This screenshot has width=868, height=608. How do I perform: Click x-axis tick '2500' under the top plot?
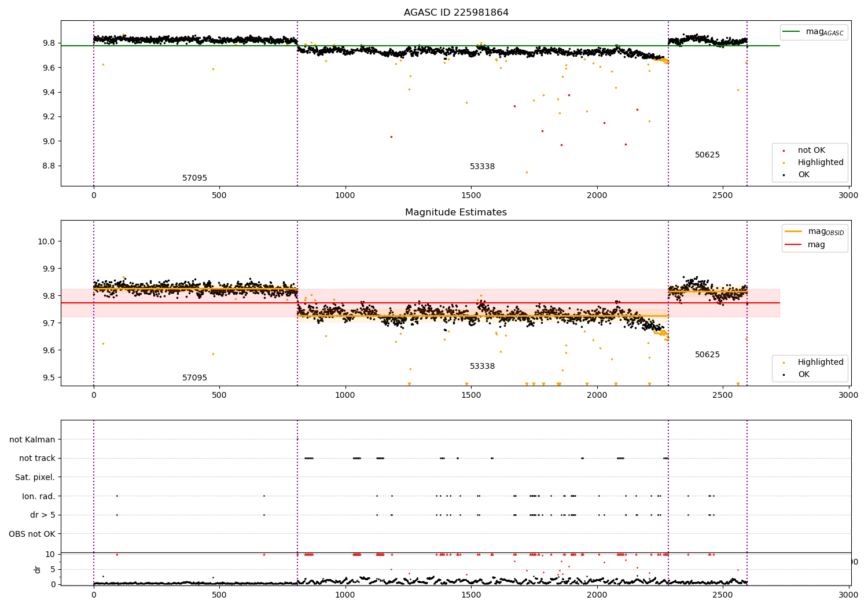pos(723,196)
